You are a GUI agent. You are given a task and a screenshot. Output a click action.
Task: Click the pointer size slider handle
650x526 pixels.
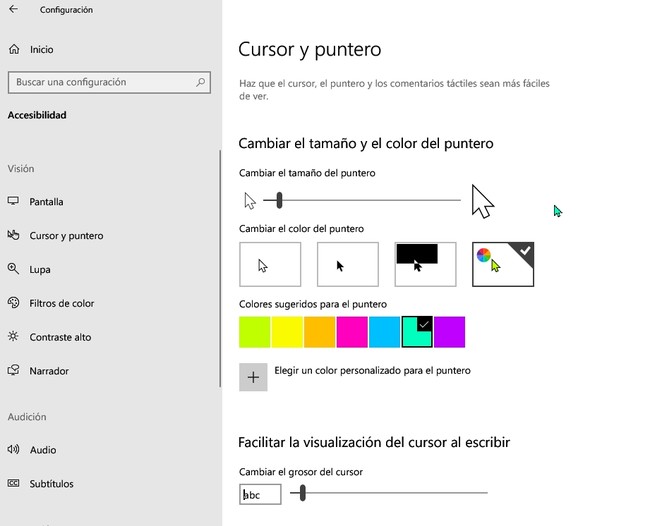click(279, 201)
